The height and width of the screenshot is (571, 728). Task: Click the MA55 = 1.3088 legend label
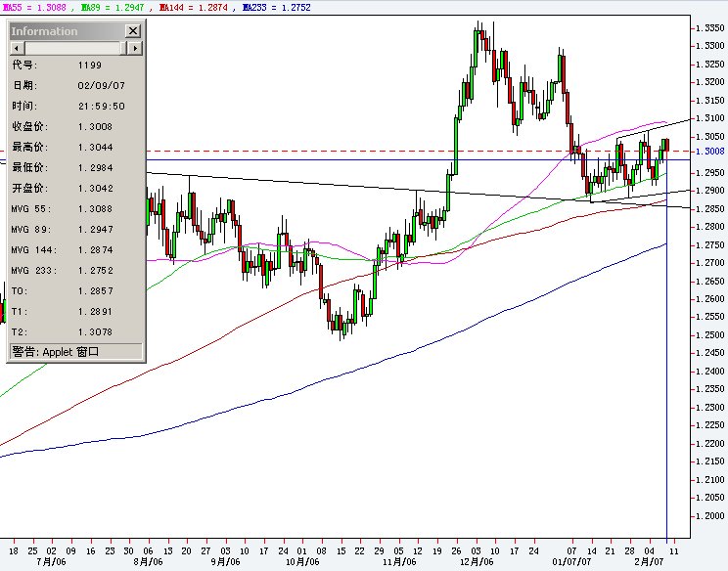tap(34, 8)
